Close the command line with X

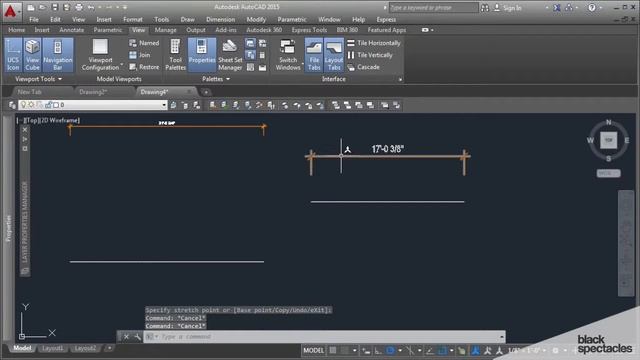point(126,337)
